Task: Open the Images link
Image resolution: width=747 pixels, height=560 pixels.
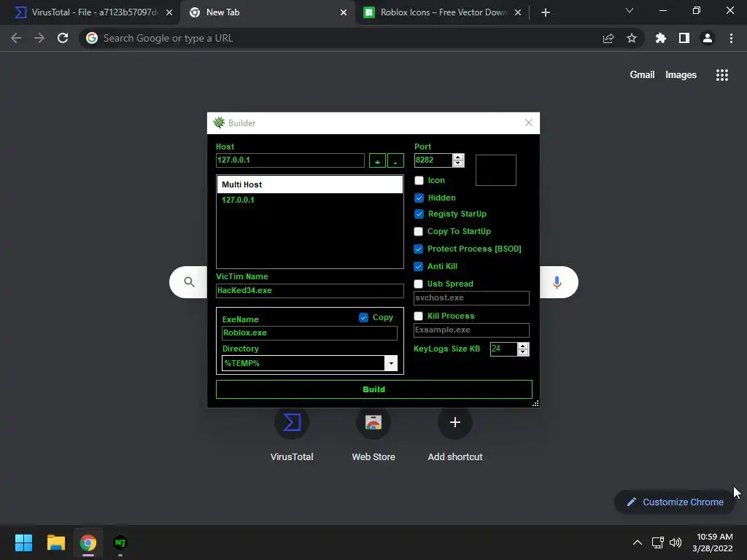Action: pos(681,75)
